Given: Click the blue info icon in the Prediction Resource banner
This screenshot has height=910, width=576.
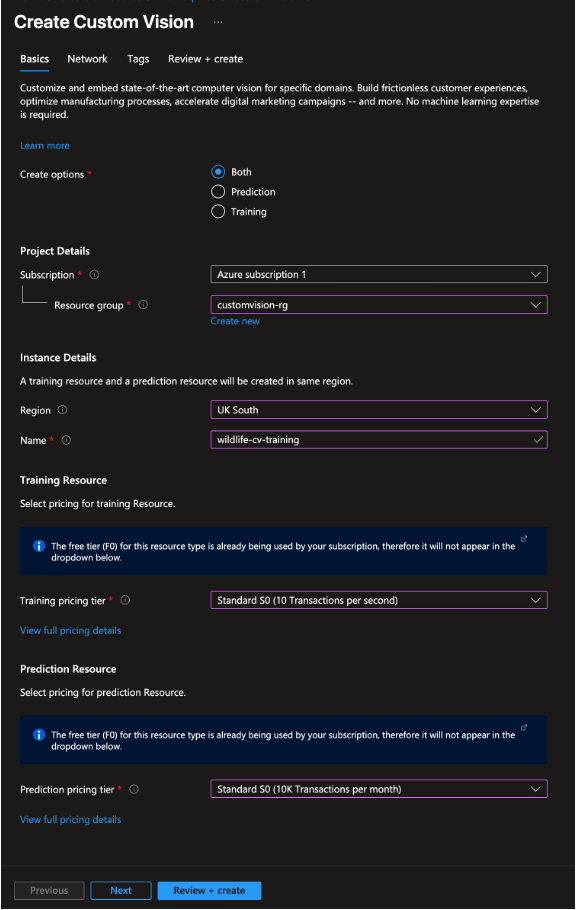Looking at the screenshot, I should (x=39, y=735).
